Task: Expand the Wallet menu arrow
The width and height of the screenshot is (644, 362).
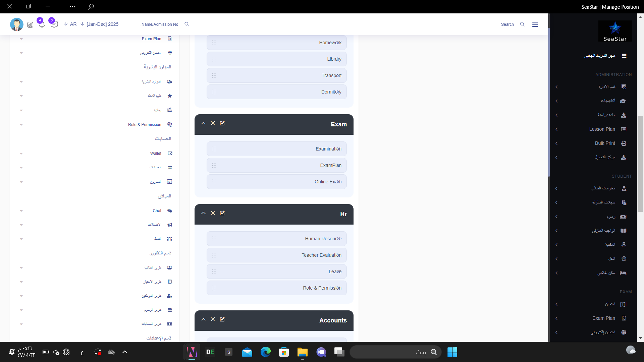Action: pyautogui.click(x=21, y=154)
